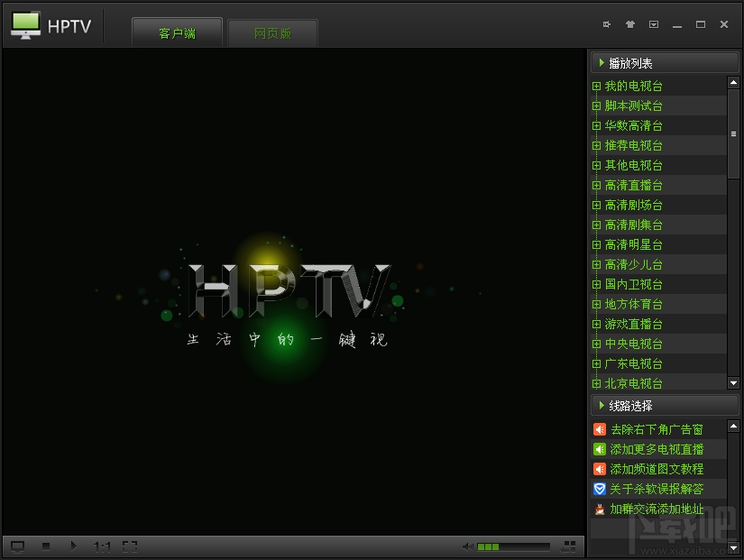Open the 添加更多电视直播 link
The image size is (744, 560).
click(x=657, y=449)
